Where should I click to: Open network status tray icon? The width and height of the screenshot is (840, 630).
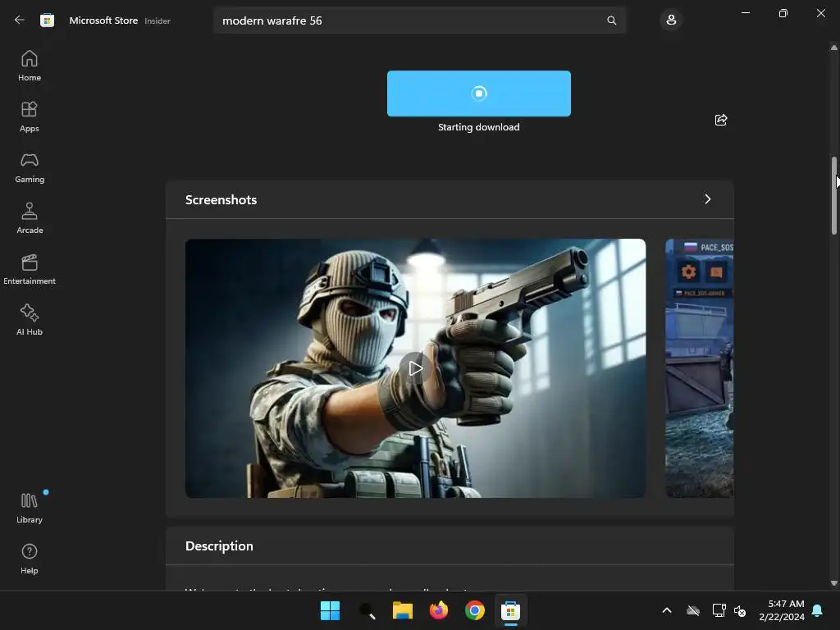719,610
